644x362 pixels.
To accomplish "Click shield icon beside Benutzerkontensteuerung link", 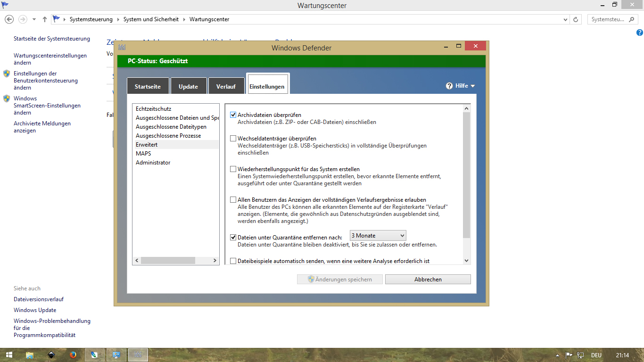I will [x=7, y=74].
